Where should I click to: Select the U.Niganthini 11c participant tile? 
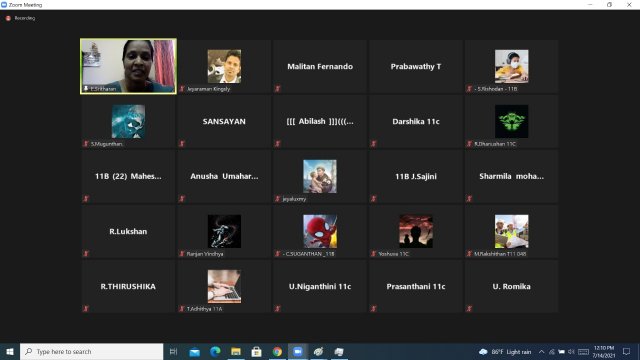[320, 286]
